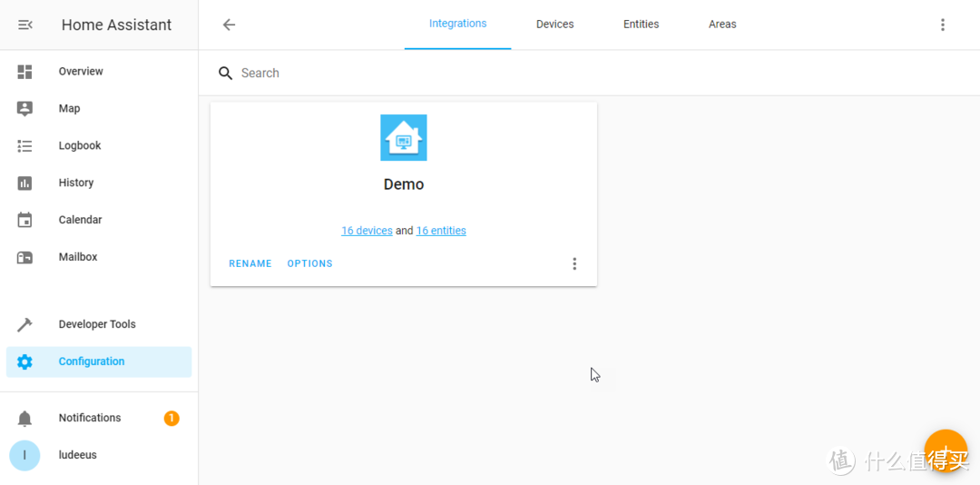Open Notifications bell icon
Image resolution: width=980 pixels, height=485 pixels.
coord(24,419)
